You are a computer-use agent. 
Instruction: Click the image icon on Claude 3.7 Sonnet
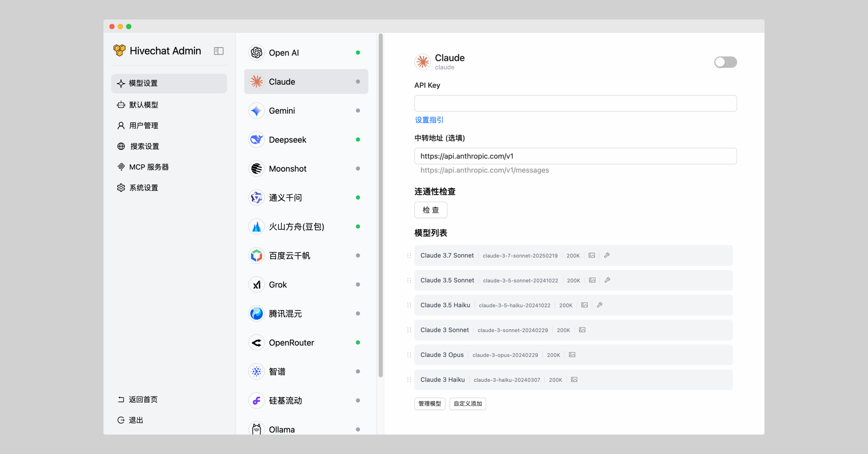(592, 255)
